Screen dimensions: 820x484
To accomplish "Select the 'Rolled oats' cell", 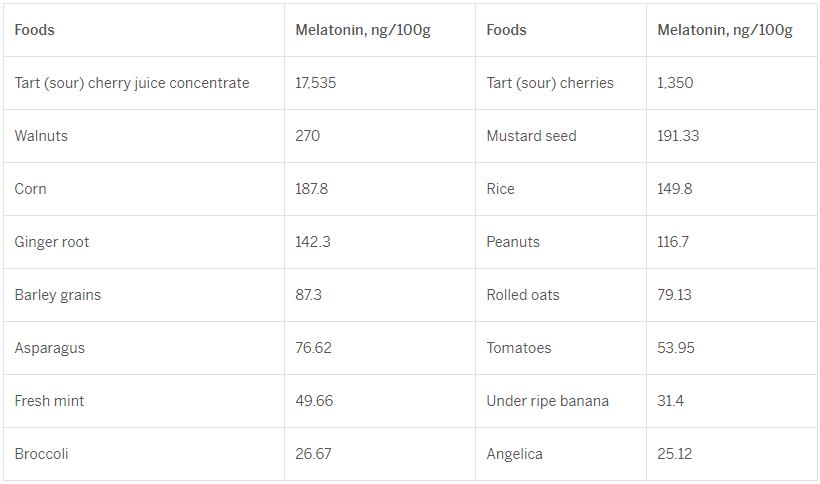I will point(523,295).
